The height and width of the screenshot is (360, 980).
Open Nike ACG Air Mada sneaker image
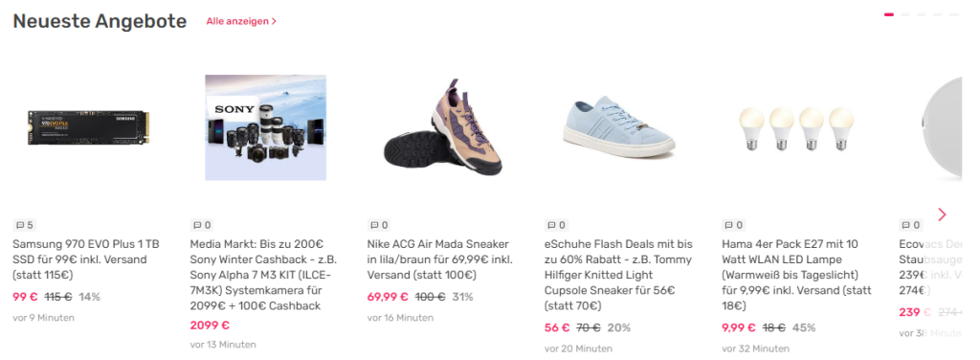coord(442,127)
